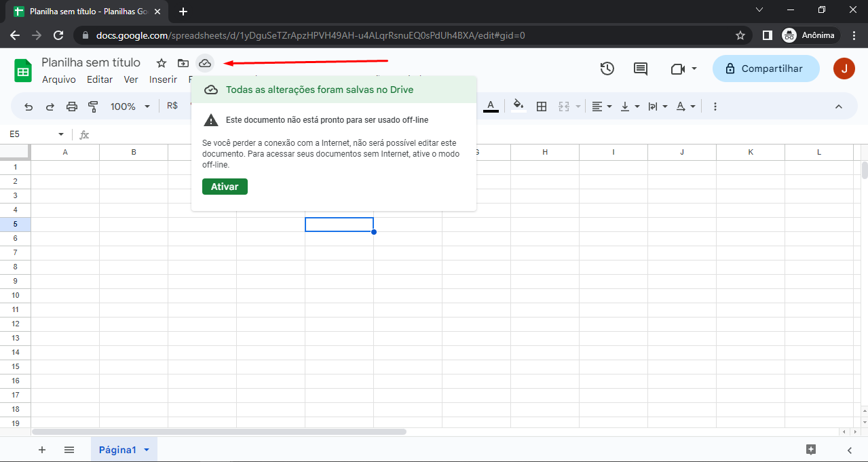868x462 pixels.
Task: Click the star icon to favorite the spreadsheet
Action: [162, 63]
